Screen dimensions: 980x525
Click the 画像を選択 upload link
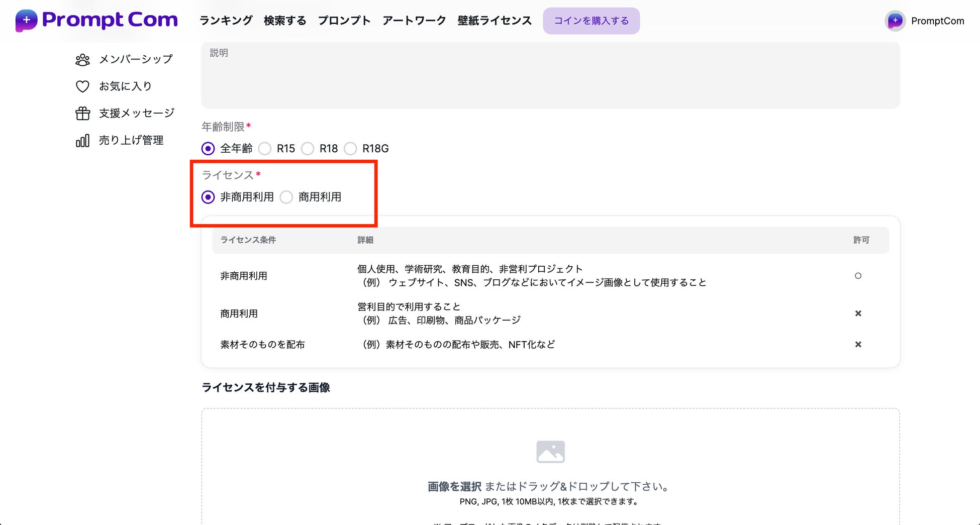coord(454,486)
